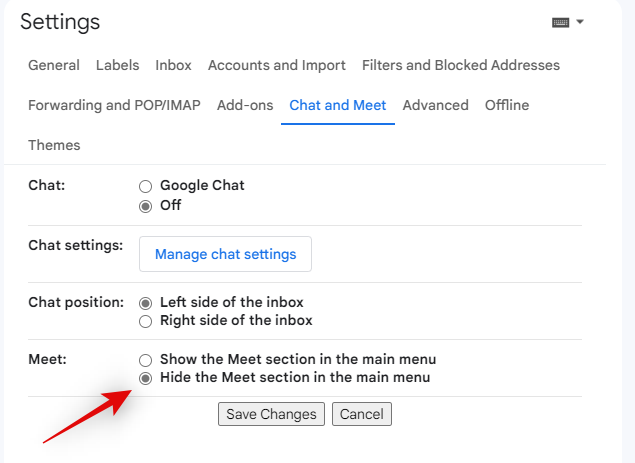Viewport: 635px width, 463px height.
Task: Select the chat Off radio button
Action: (x=146, y=206)
